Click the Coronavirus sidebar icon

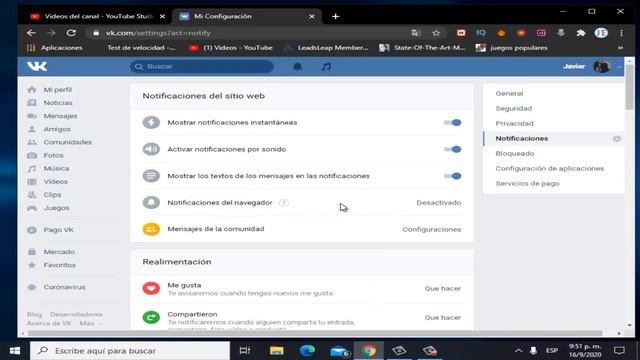click(32, 287)
